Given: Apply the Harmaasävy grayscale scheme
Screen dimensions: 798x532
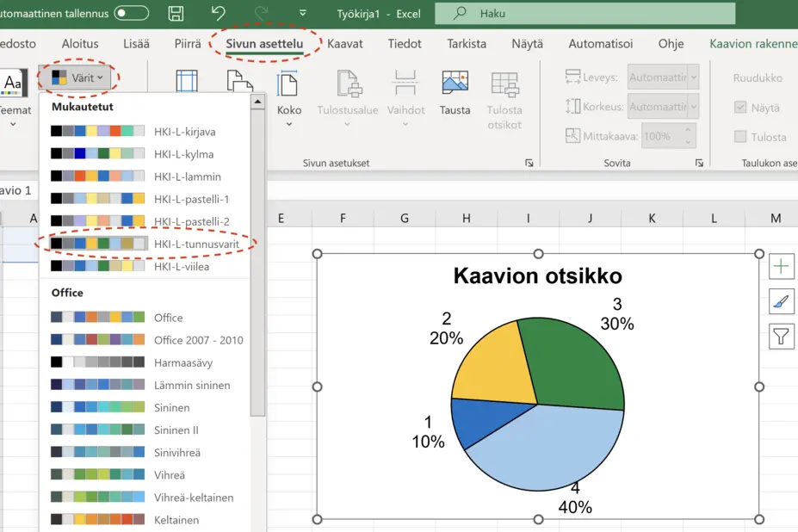Looking at the screenshot, I should (145, 362).
